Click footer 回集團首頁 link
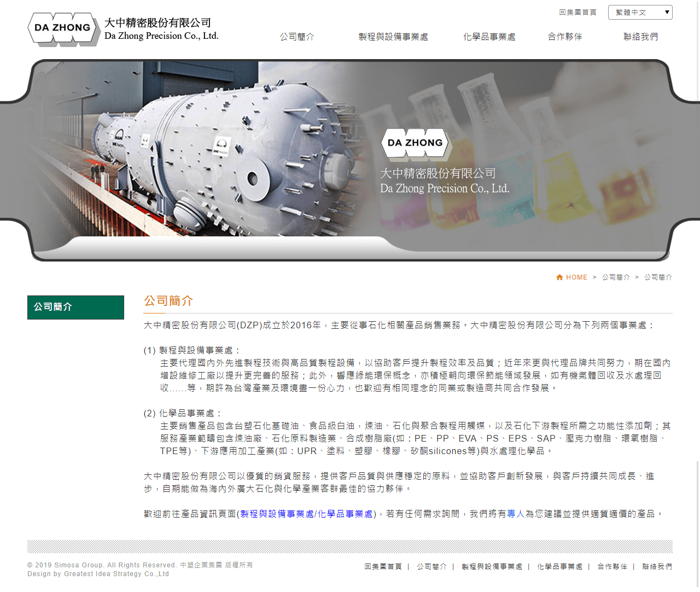 click(x=383, y=566)
